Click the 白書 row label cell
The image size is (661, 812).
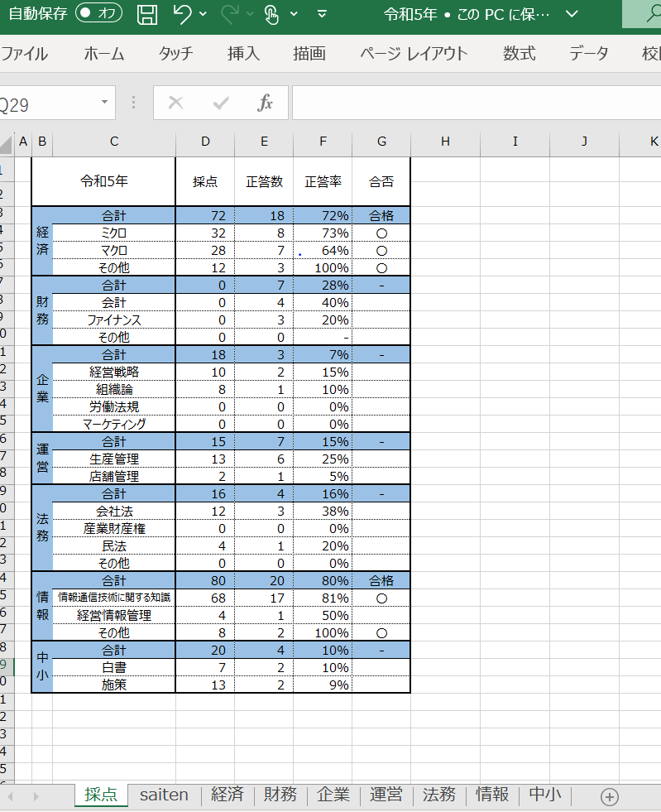coord(114,667)
